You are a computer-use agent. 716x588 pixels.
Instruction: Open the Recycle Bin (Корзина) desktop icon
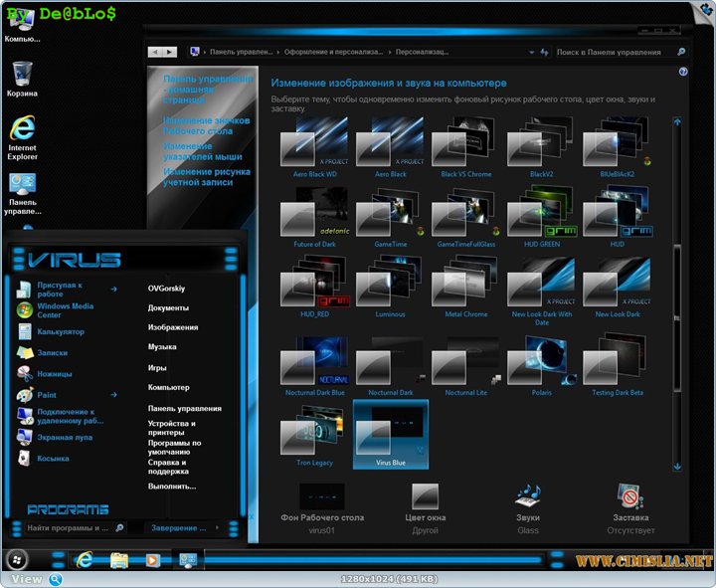pyautogui.click(x=22, y=74)
